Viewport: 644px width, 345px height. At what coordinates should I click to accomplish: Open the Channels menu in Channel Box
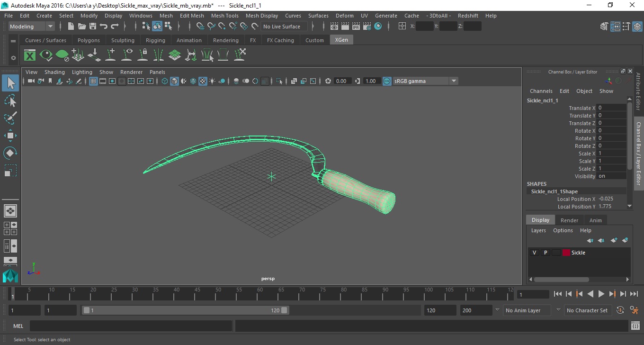click(x=541, y=91)
